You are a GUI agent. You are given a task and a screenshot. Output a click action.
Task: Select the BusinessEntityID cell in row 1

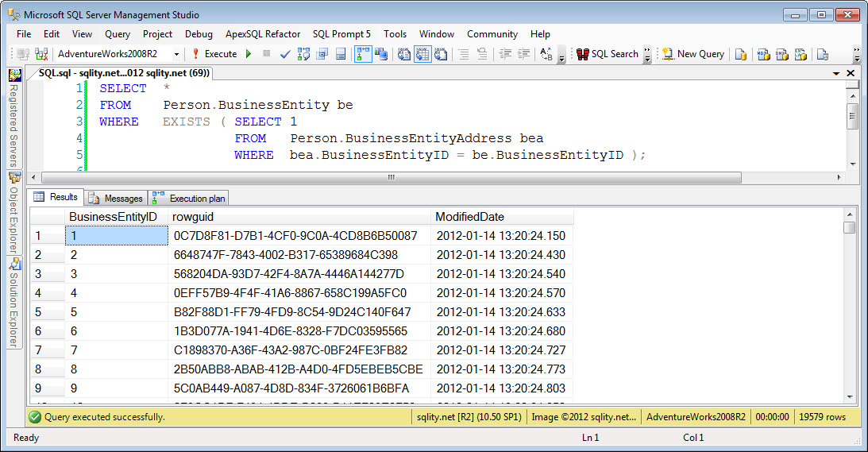pyautogui.click(x=116, y=235)
